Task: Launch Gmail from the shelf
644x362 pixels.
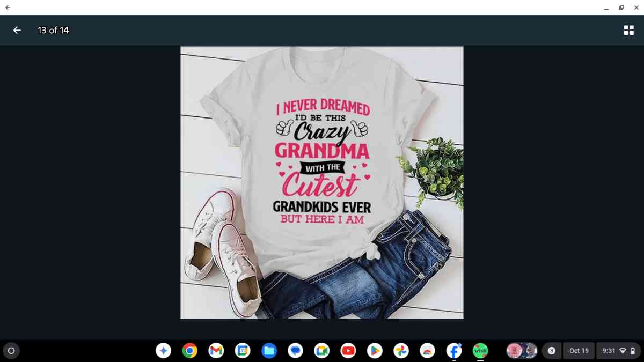Action: (x=216, y=351)
